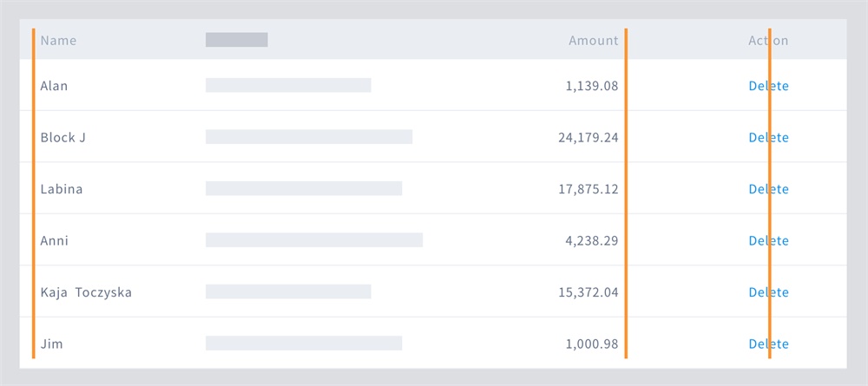868x386 pixels.
Task: Click the amount 15,372.04
Action: (588, 292)
